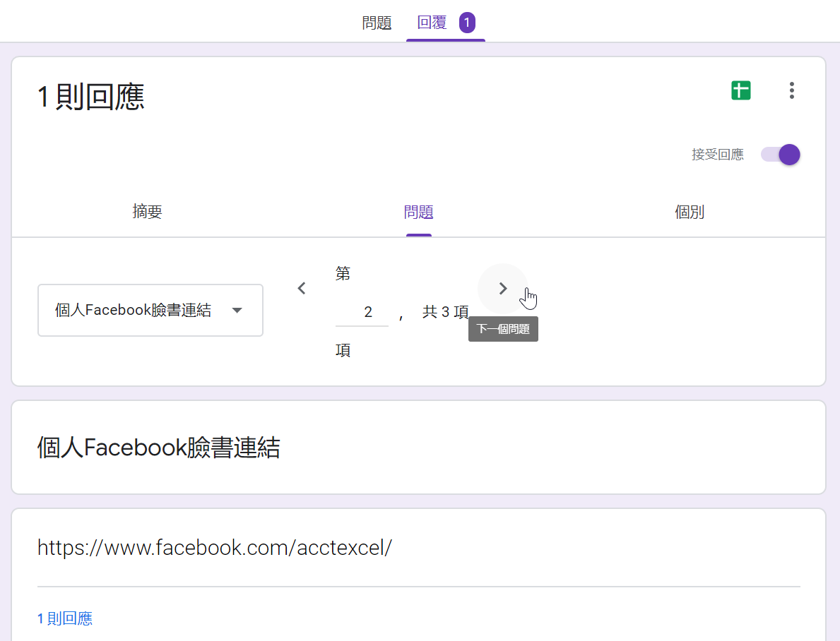Select the 問題 sub-tab under responses

418,212
